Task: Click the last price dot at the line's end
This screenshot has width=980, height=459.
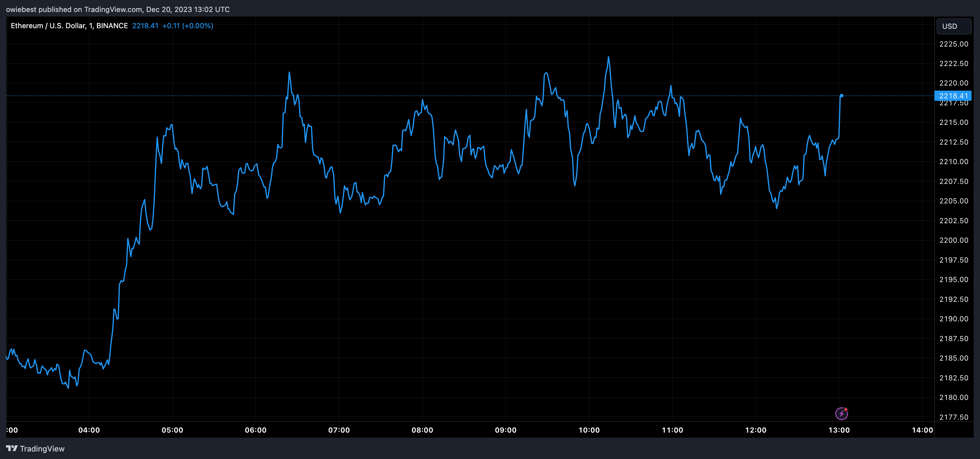Action: click(841, 95)
